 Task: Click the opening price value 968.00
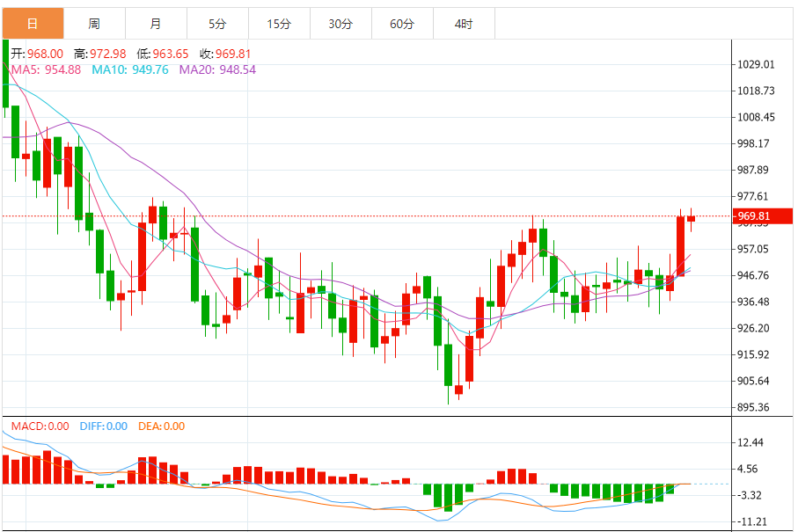coord(45,54)
